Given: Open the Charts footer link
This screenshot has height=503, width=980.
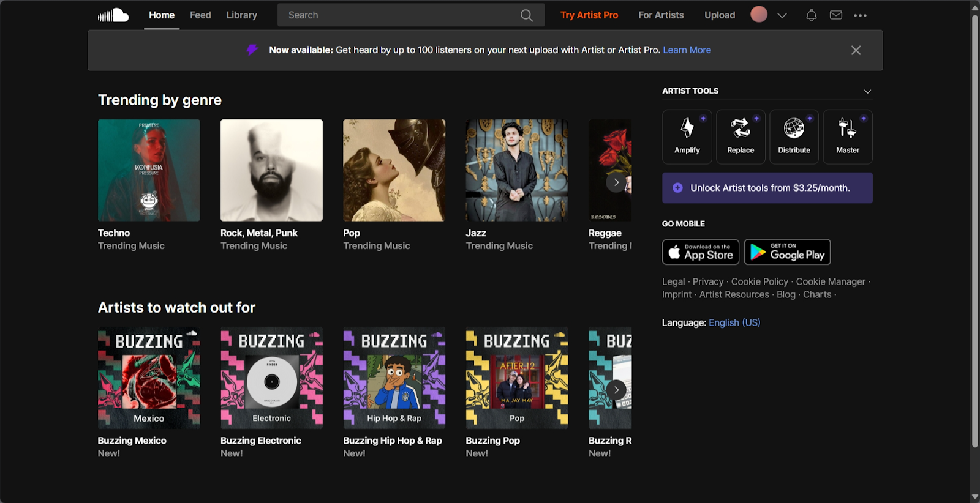Looking at the screenshot, I should click(817, 294).
